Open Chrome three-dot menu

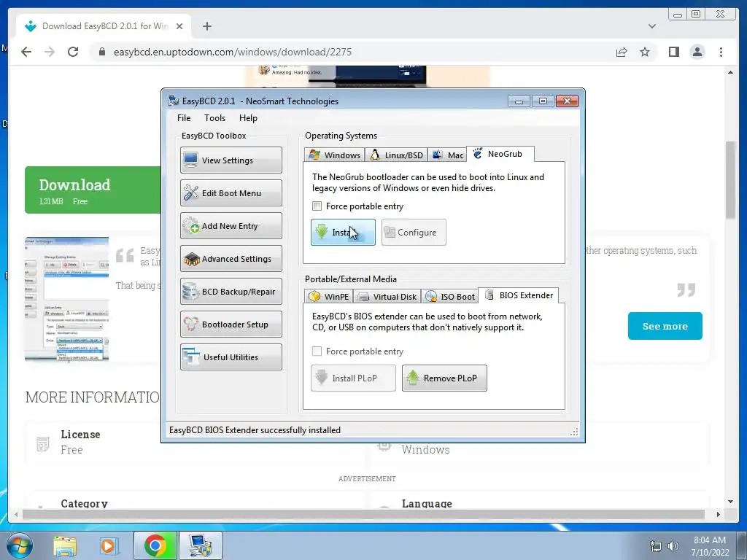coord(721,52)
